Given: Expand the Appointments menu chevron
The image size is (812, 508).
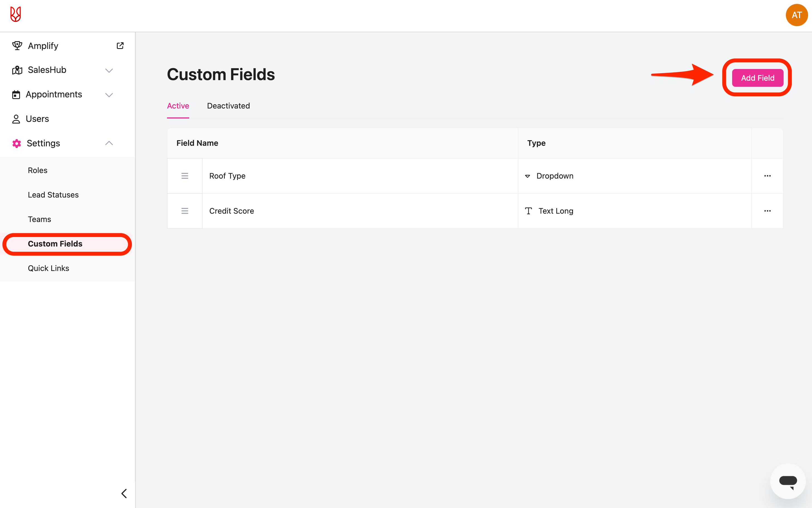Looking at the screenshot, I should [x=109, y=95].
